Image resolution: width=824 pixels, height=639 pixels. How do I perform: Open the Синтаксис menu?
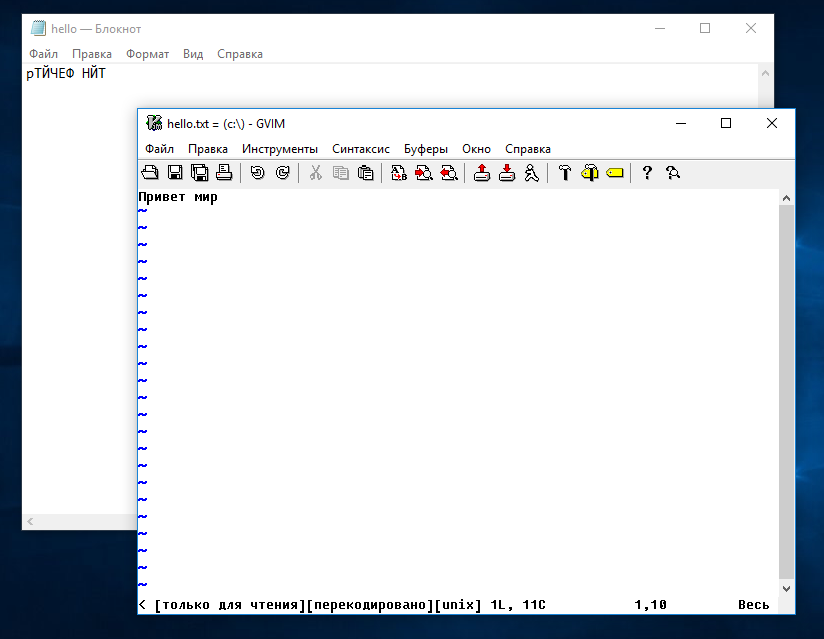click(360, 149)
